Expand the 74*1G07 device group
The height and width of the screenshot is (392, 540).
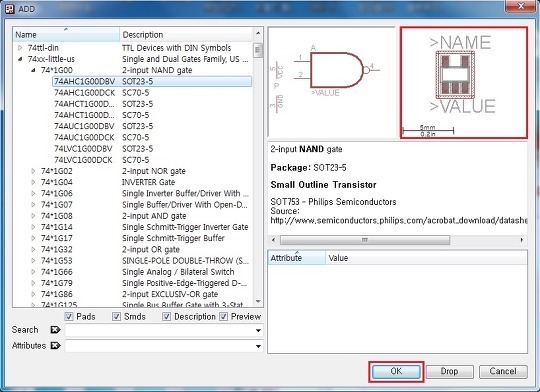[x=33, y=204]
